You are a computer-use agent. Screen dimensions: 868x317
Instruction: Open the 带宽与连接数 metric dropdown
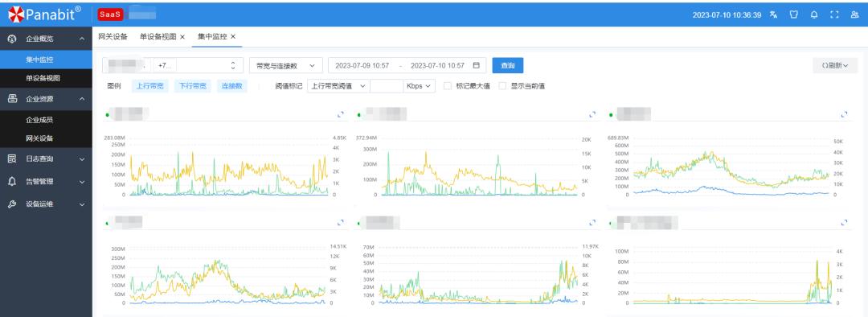point(285,65)
